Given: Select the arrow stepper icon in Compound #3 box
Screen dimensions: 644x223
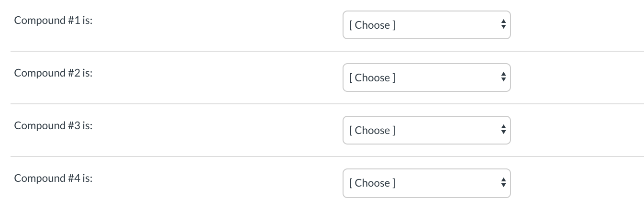Looking at the screenshot, I should click(503, 130).
